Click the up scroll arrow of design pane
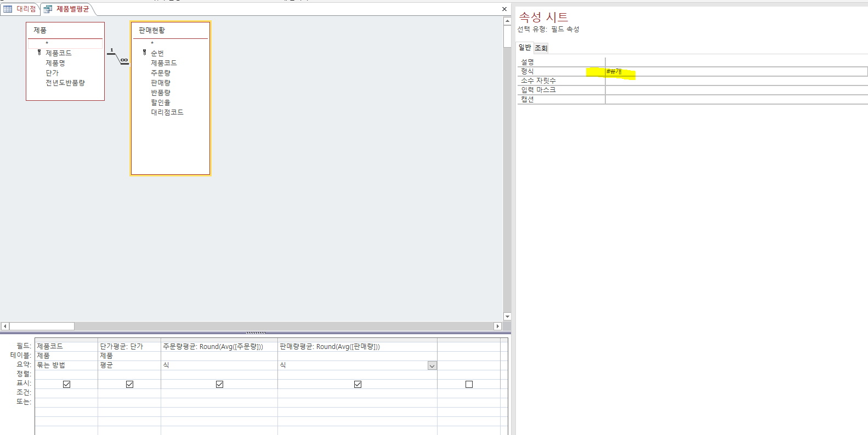Screen dimensions: 868x435 click(x=507, y=21)
